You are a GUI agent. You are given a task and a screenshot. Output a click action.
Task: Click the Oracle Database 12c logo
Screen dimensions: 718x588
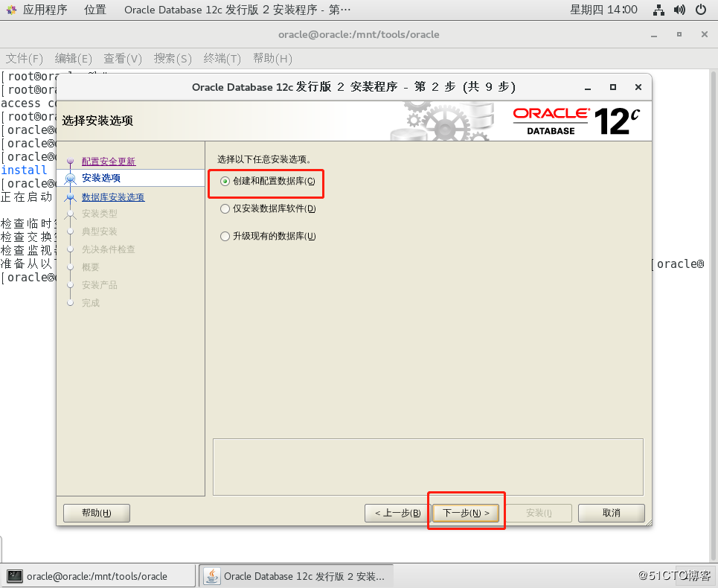pyautogui.click(x=576, y=121)
